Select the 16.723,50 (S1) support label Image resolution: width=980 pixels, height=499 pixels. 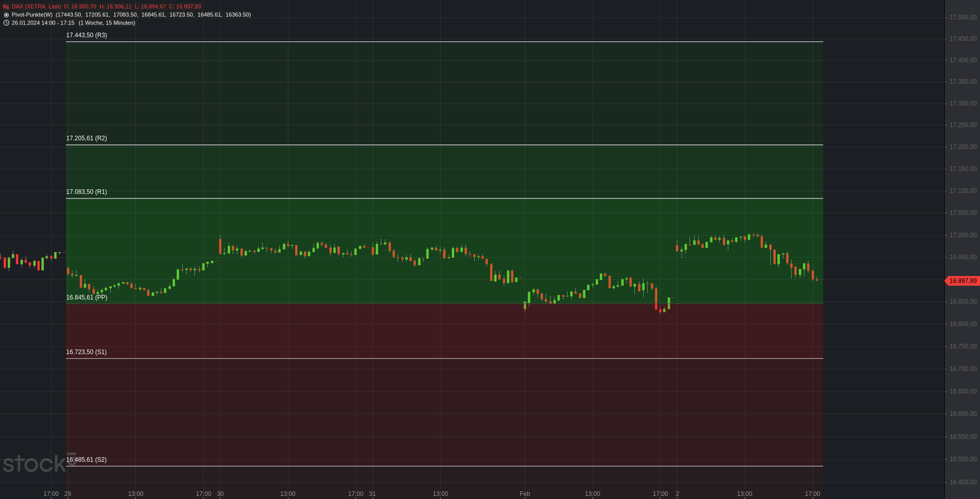pyautogui.click(x=86, y=352)
